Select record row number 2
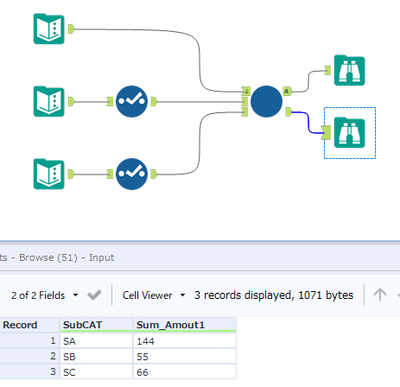This screenshot has height=387, width=400. (29, 357)
